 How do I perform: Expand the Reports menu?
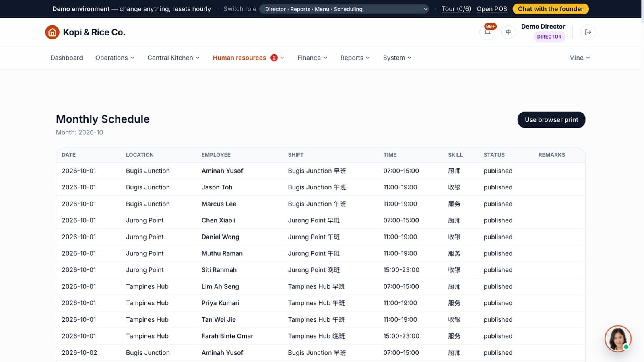355,58
